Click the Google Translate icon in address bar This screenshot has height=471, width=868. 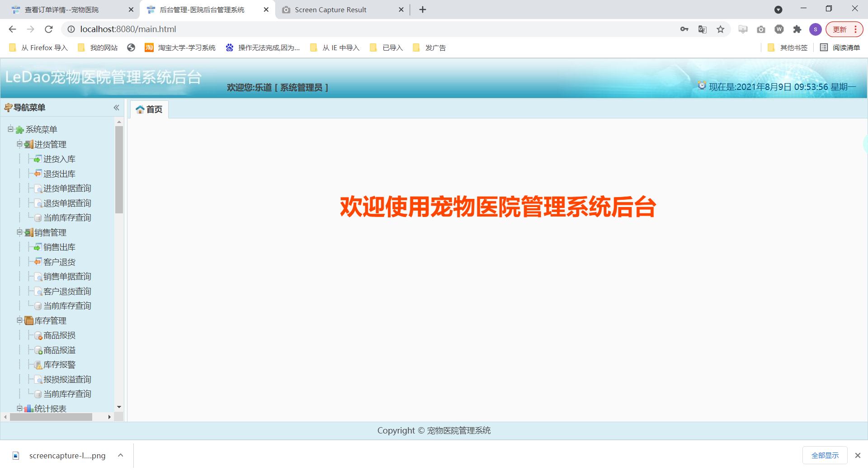[702, 29]
